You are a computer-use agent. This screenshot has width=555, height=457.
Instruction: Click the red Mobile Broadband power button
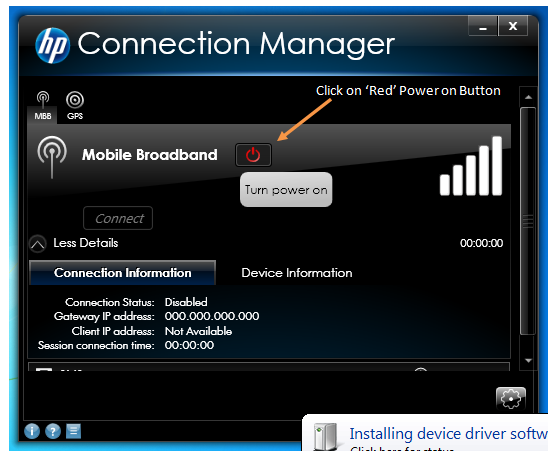coord(253,155)
